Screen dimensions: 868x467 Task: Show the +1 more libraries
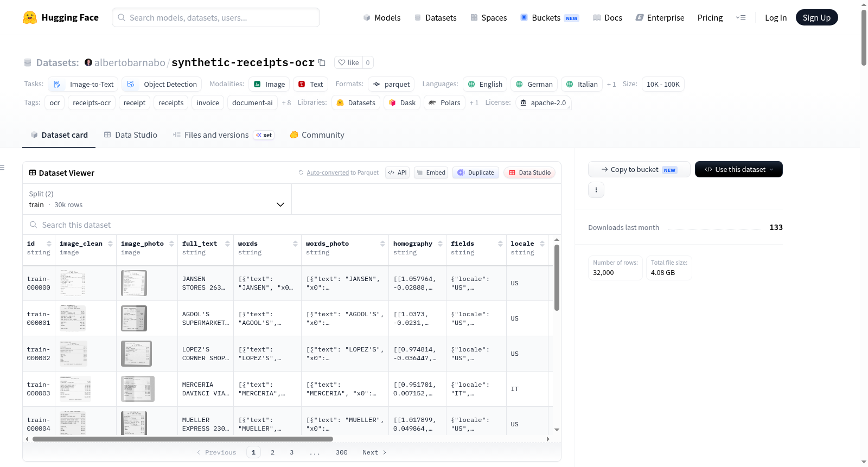pyautogui.click(x=474, y=103)
